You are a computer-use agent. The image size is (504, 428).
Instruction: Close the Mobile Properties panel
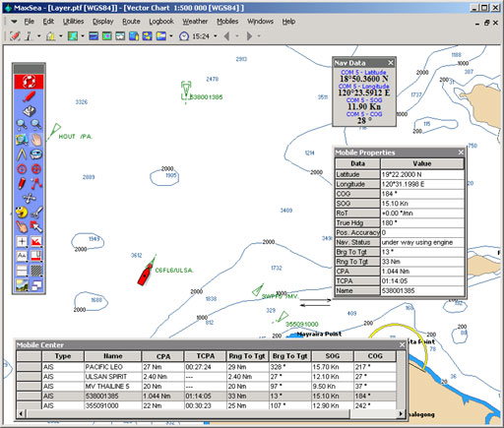click(x=461, y=153)
